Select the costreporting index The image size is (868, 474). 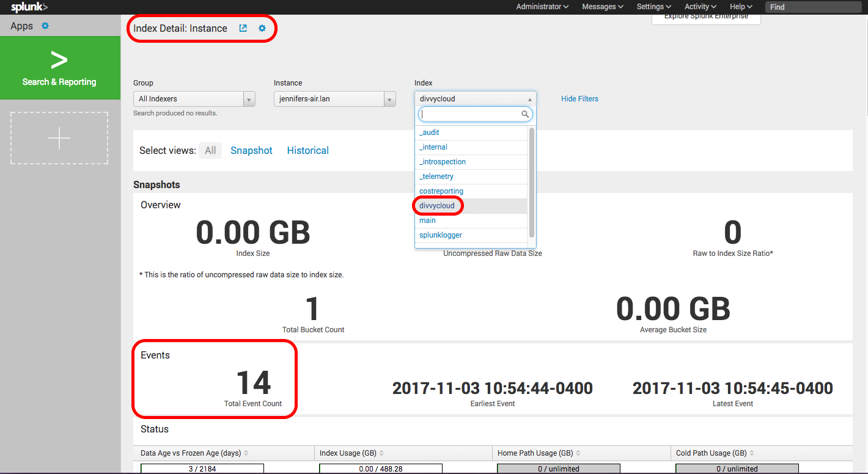[471, 191]
